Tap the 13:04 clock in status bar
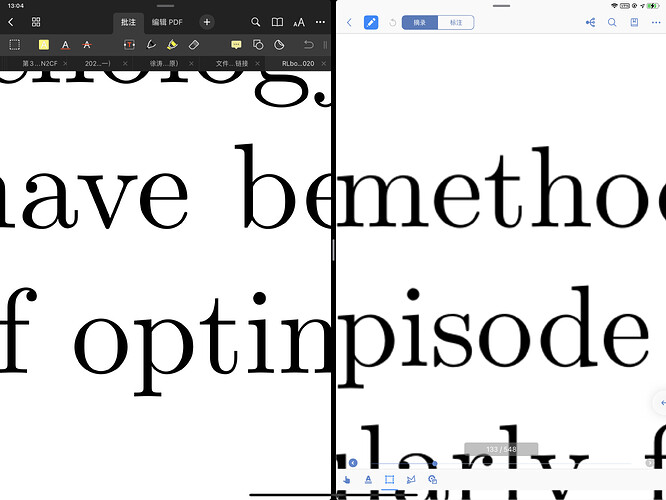 [x=16, y=6]
